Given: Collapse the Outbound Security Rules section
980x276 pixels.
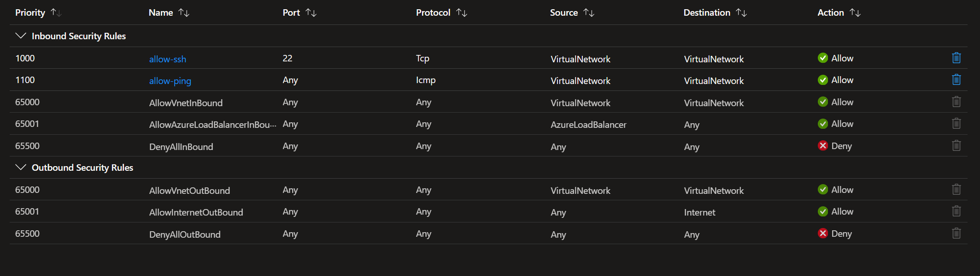Looking at the screenshot, I should [21, 168].
